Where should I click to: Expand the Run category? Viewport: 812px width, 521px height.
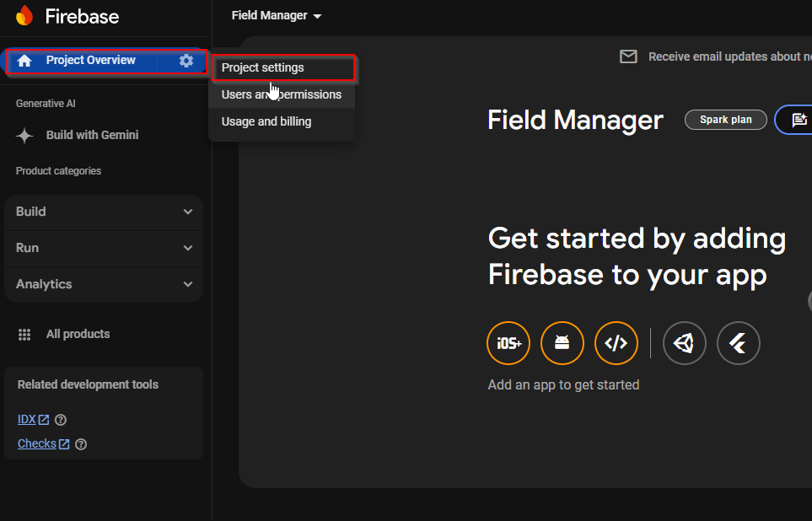[x=104, y=248]
